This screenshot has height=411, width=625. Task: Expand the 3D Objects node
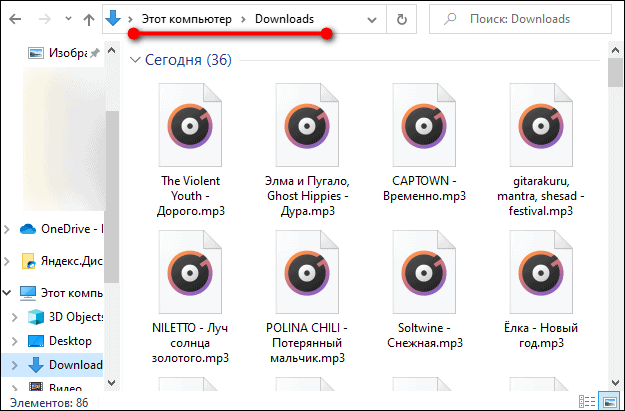15,317
